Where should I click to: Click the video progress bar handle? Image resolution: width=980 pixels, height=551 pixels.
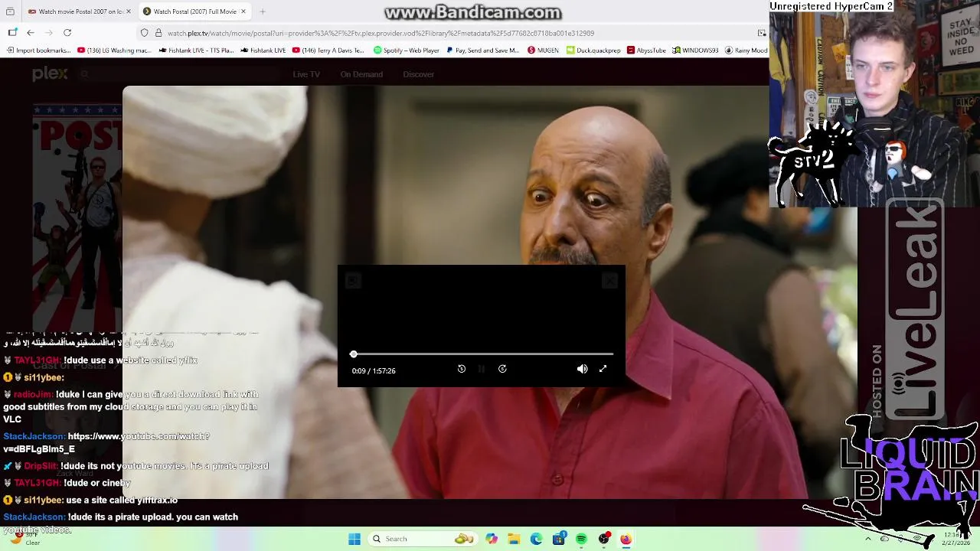click(x=353, y=354)
